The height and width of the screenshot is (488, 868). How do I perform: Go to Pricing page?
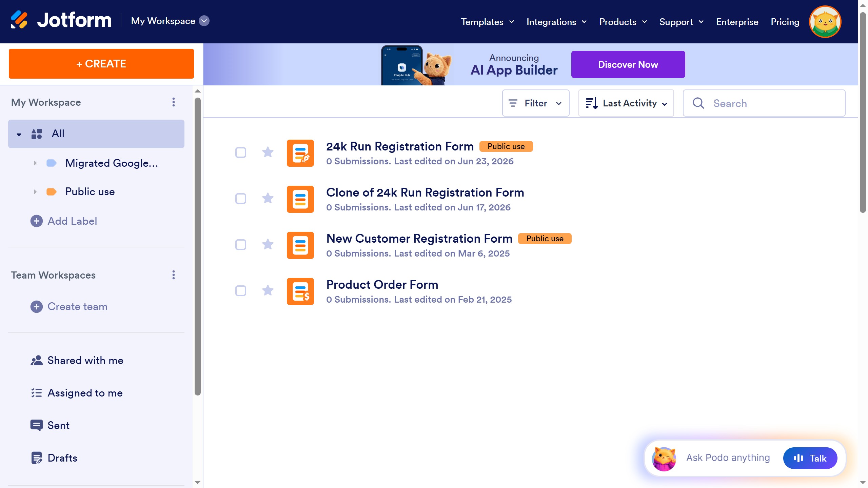pos(785,22)
